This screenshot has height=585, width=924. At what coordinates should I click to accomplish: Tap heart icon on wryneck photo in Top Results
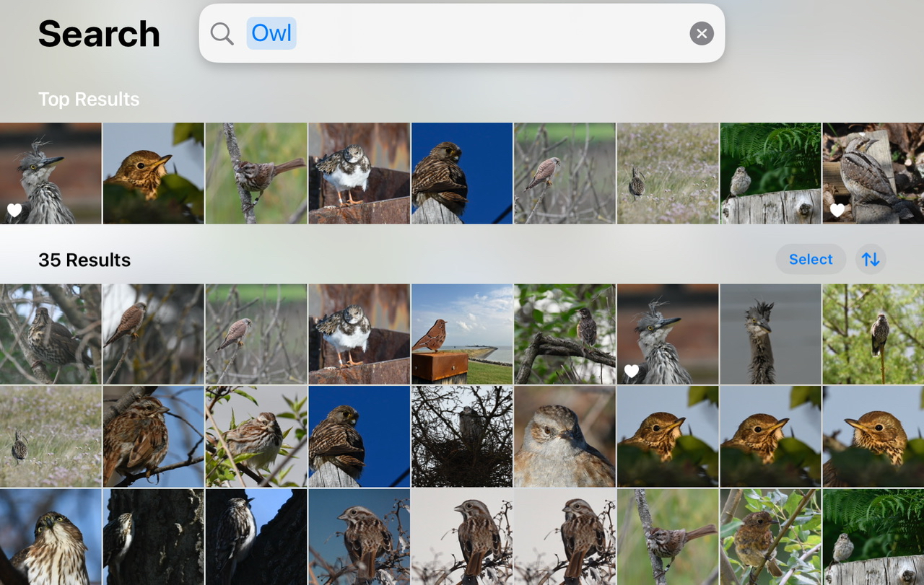coord(837,210)
